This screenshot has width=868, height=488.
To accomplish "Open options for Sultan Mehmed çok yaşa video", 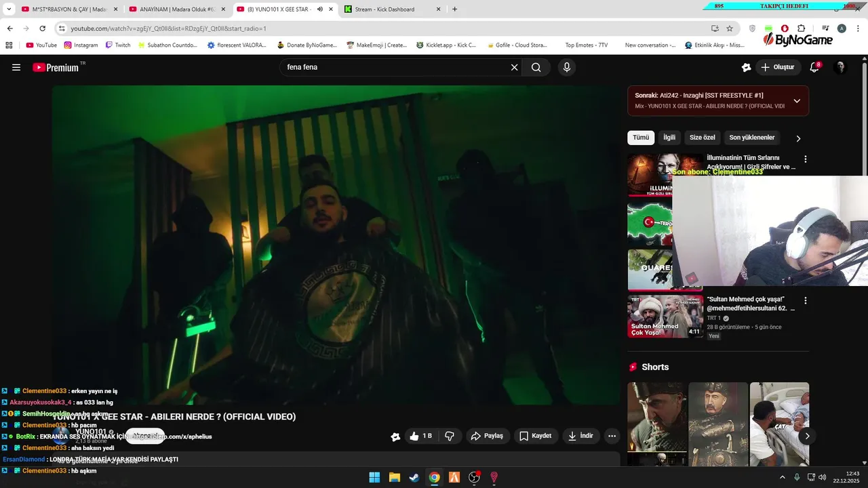I will pyautogui.click(x=806, y=300).
